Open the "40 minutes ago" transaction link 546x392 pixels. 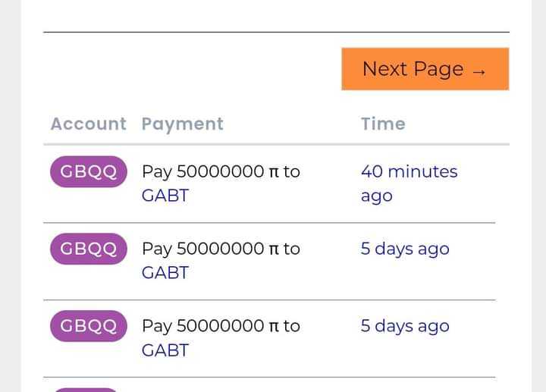click(409, 183)
